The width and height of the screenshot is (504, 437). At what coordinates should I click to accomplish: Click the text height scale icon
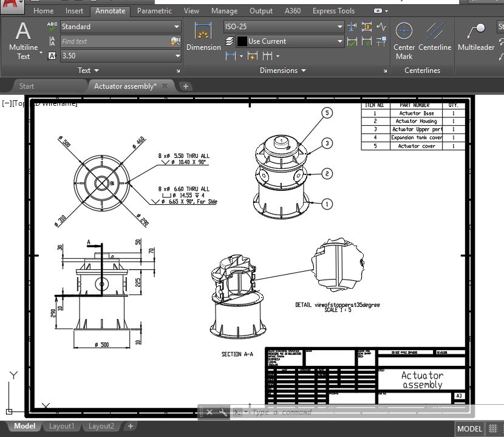click(x=52, y=56)
